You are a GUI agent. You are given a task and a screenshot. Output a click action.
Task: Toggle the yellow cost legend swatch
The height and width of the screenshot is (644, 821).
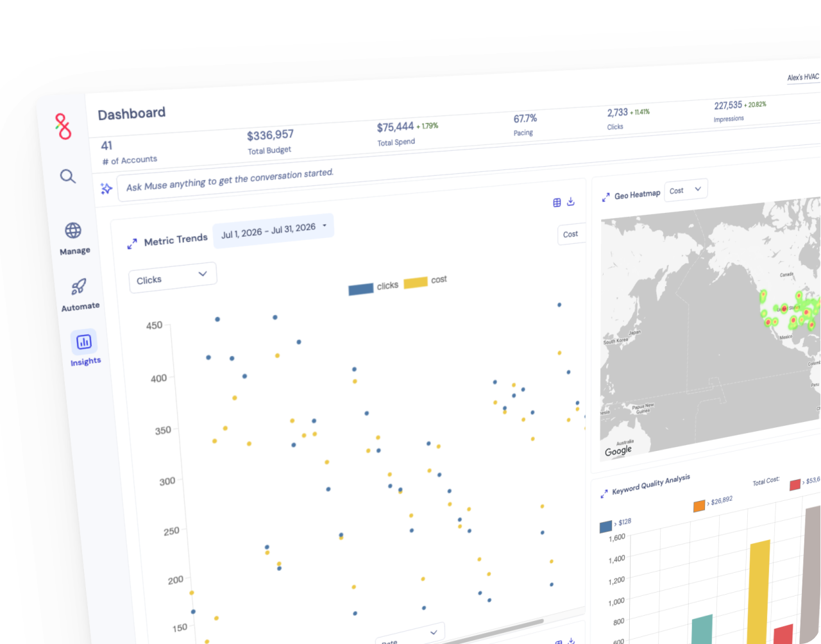point(416,282)
